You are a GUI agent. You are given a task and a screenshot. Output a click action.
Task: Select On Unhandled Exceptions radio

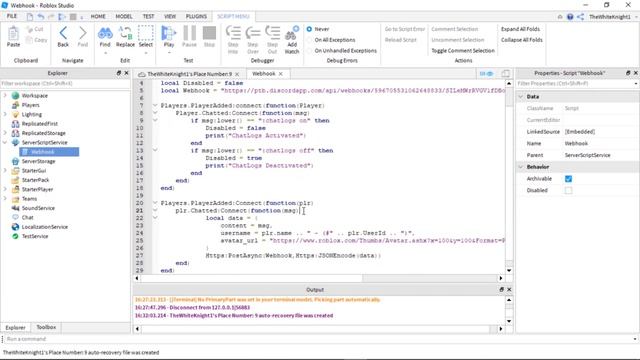[309, 51]
